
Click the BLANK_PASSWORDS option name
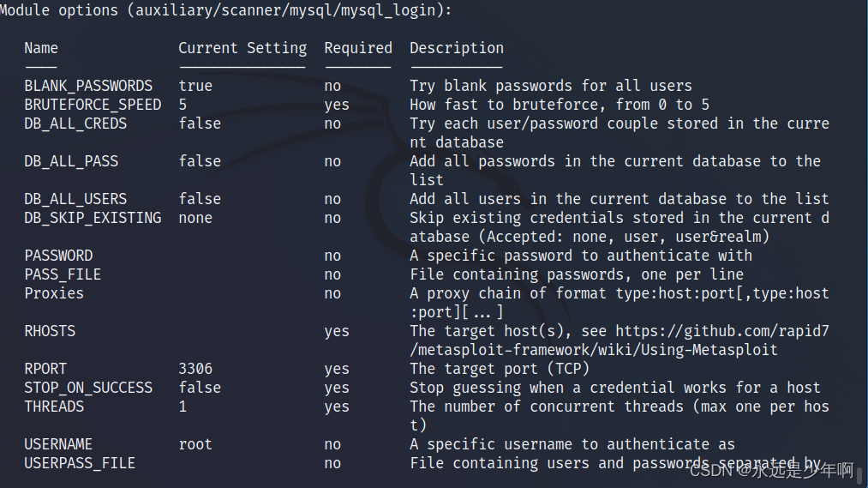pyautogui.click(x=88, y=86)
